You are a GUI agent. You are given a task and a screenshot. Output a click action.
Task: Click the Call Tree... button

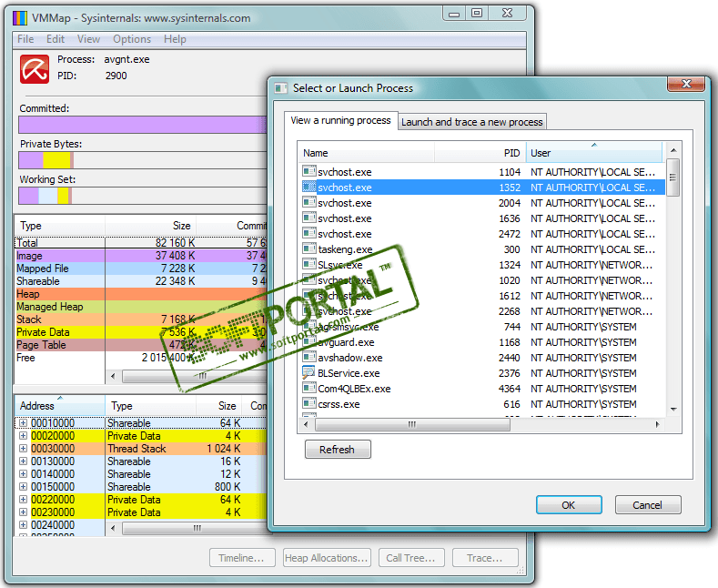click(x=411, y=558)
